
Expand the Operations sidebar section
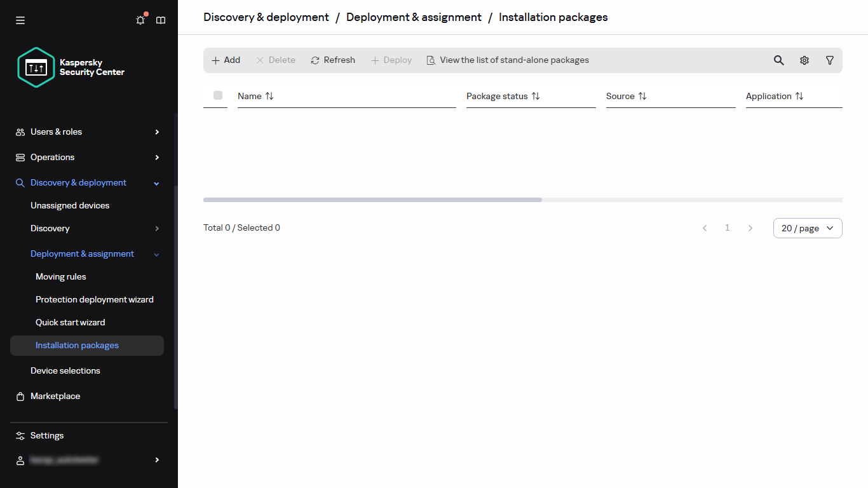[51, 157]
